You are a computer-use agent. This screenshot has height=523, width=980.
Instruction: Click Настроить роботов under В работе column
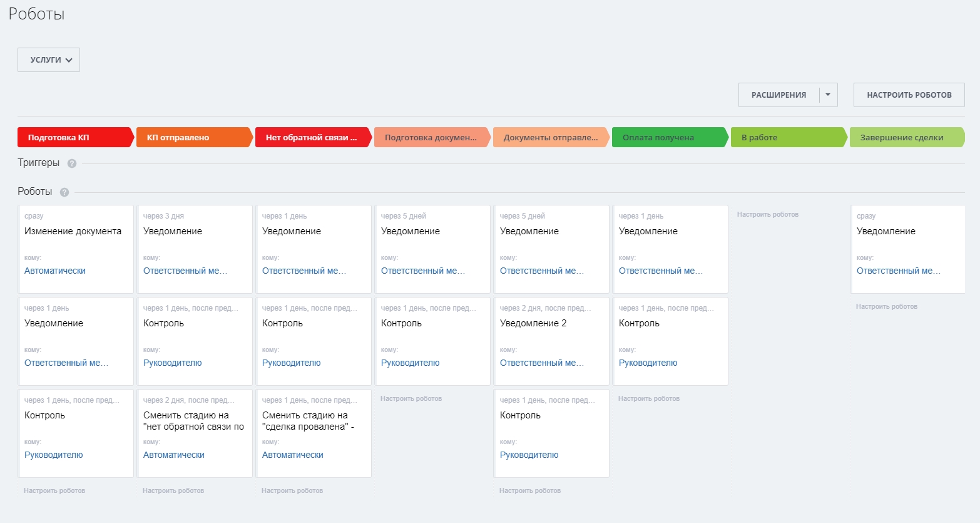coord(768,215)
